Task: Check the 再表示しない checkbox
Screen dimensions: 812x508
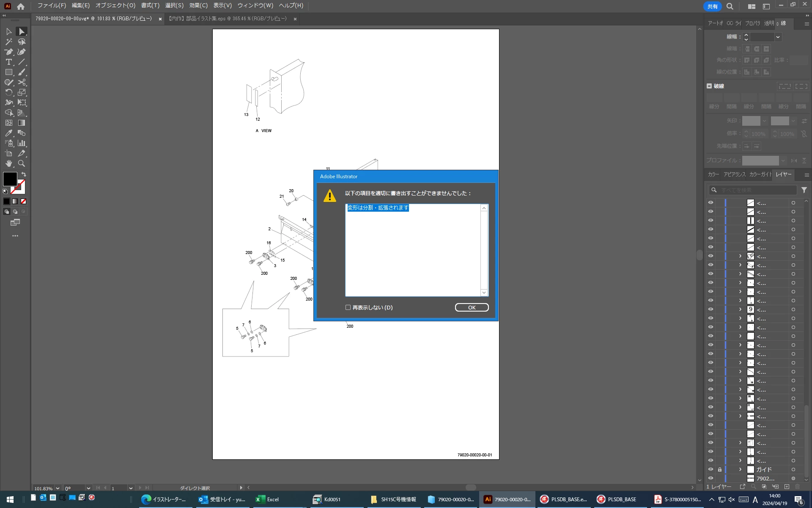Action: [348, 307]
